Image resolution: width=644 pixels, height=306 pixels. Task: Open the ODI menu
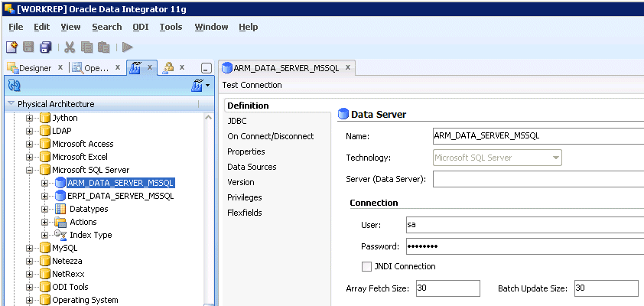tap(141, 27)
